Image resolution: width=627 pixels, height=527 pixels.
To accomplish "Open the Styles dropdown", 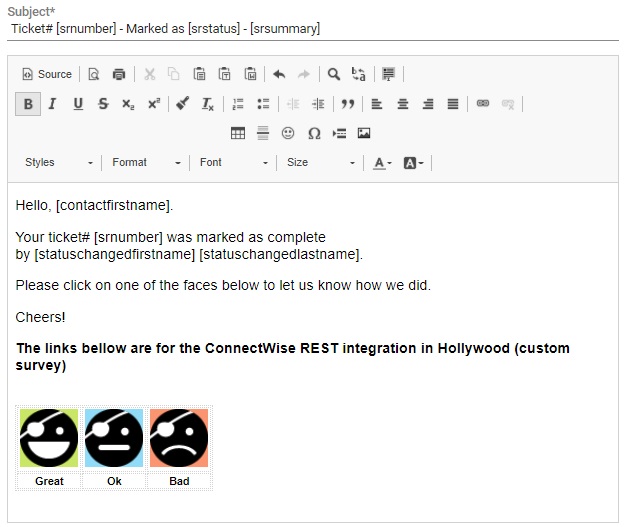I will [x=59, y=162].
